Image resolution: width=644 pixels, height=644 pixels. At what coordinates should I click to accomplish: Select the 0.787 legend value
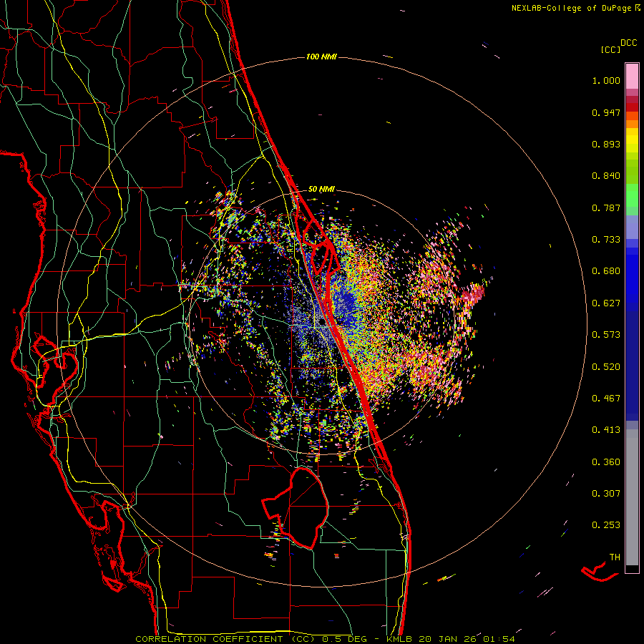coord(606,208)
